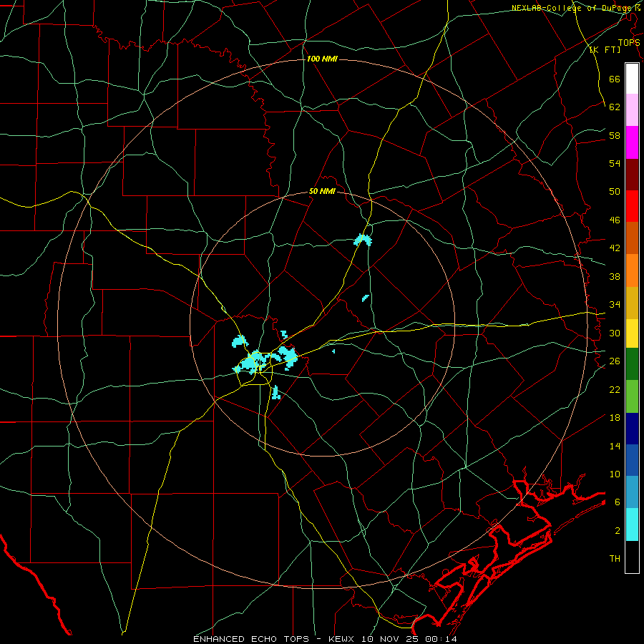644x644 pixels.
Task: Click the navy 14-18 kft legend swatch
Action: [632, 429]
